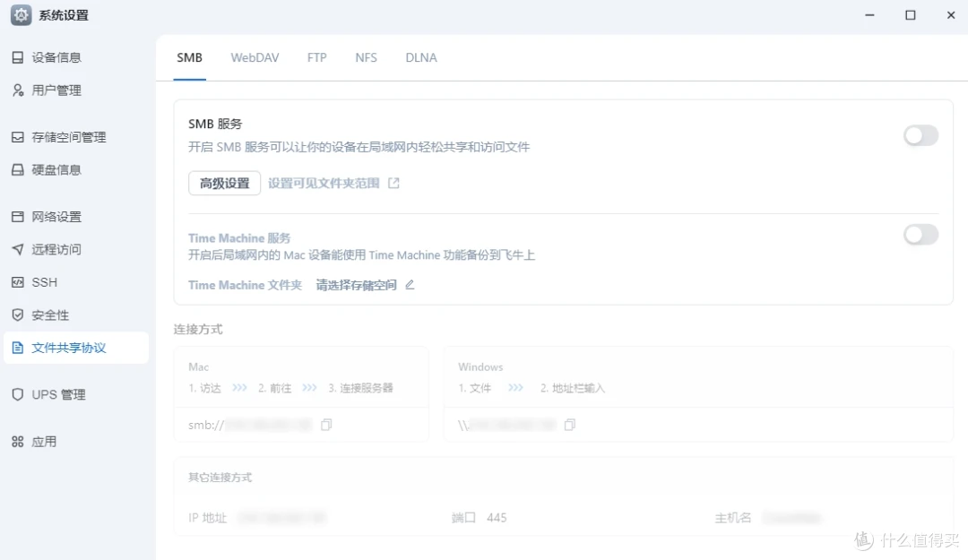Screen dimensions: 968x560
Task: Maximize the System Settings window
Action: pos(910,15)
